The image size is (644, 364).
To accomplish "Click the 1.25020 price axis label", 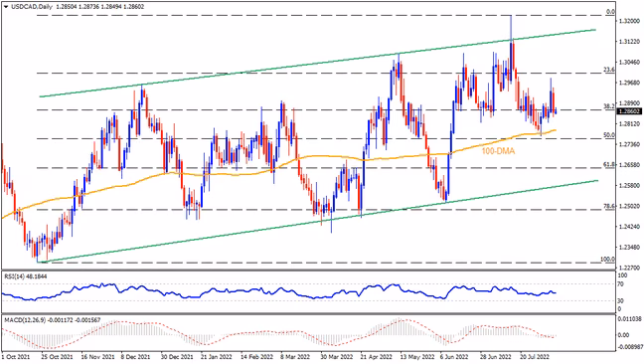I will point(628,206).
